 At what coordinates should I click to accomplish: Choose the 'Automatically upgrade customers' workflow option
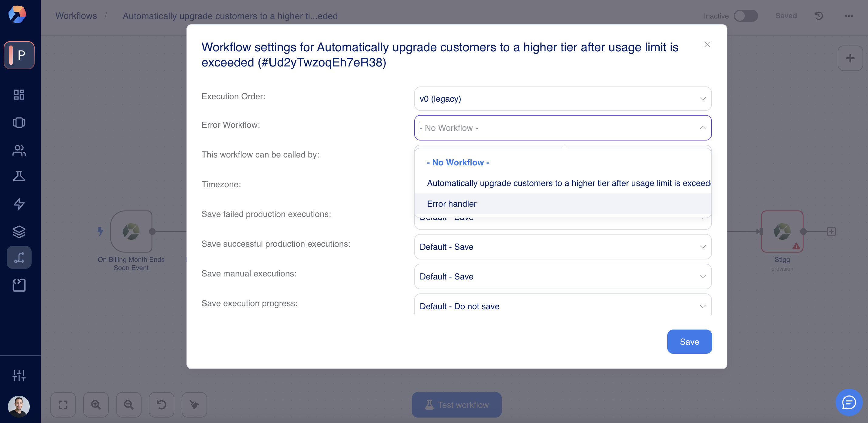pyautogui.click(x=563, y=183)
